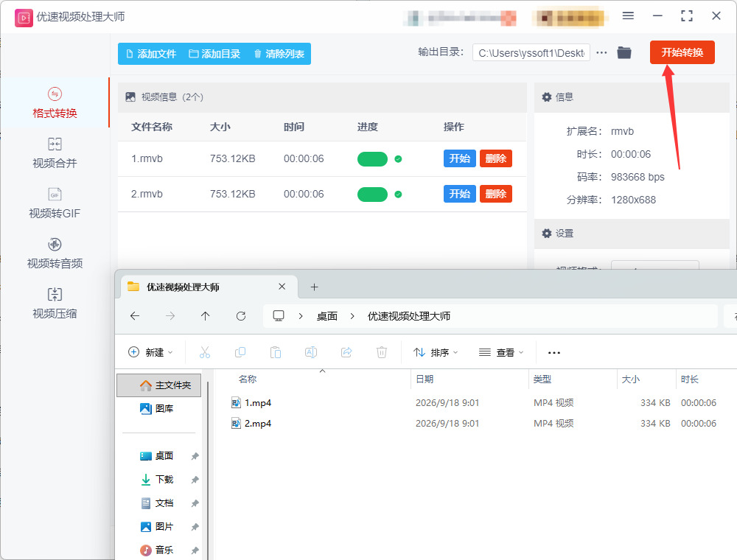
Task: Click 添加文件 to add files
Action: click(x=151, y=54)
